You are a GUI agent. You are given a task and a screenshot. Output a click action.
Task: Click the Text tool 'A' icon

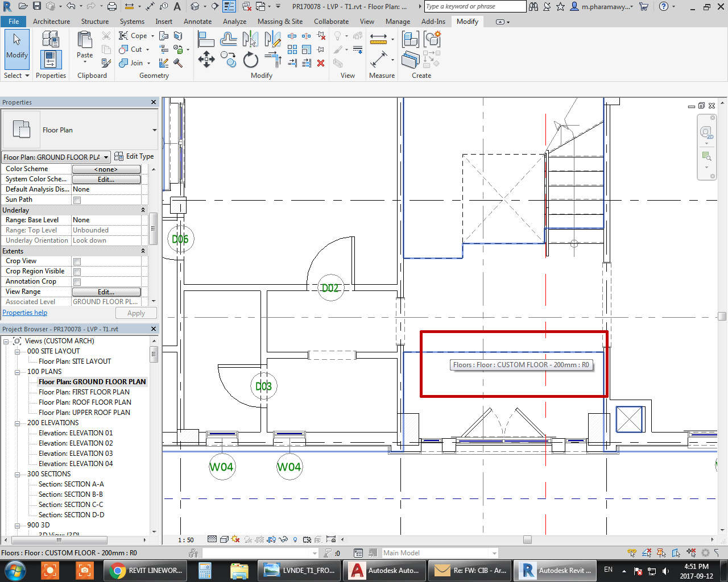click(177, 6)
